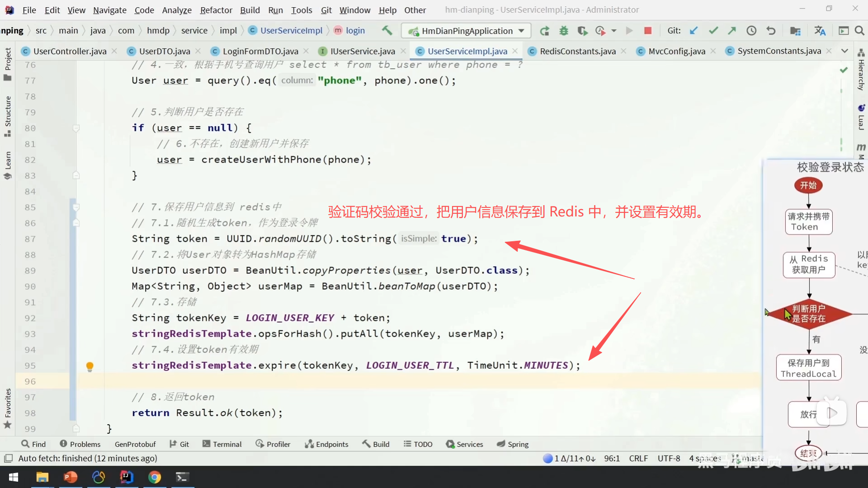Viewport: 868px width, 488px height.
Task: Toggle the quick access tool window button
Action: [x=8, y=458]
